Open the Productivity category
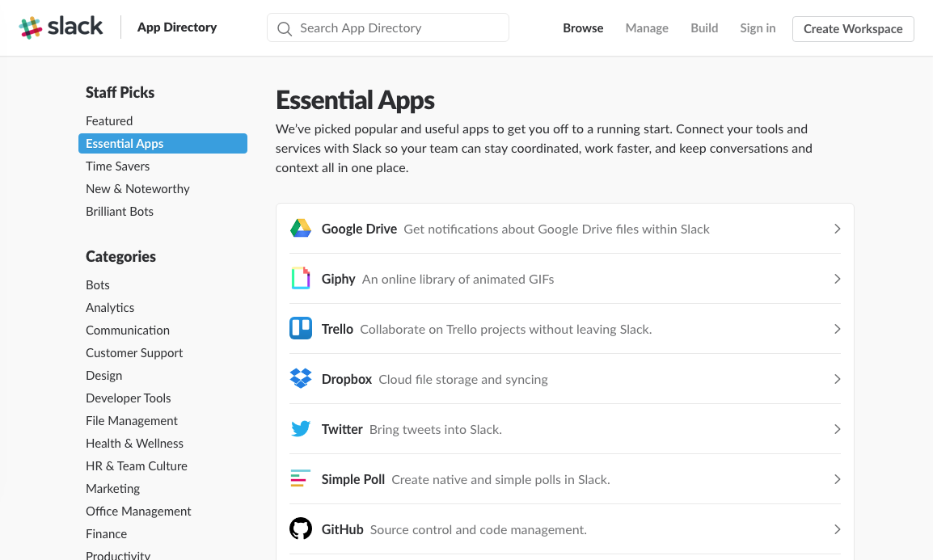Image resolution: width=933 pixels, height=560 pixels. tap(118, 555)
